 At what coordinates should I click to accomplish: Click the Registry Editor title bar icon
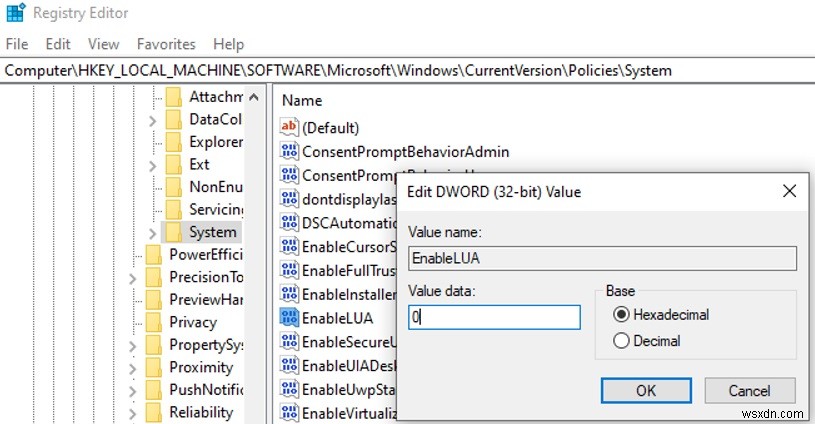15,14
